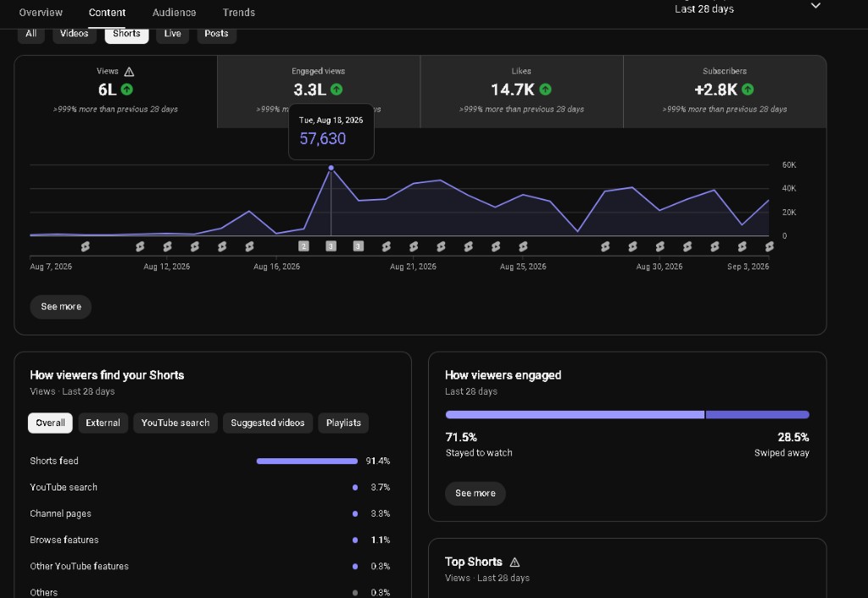Screen dimensions: 868x598
Task: Click the warning triangle beside Views
Action: pos(129,71)
